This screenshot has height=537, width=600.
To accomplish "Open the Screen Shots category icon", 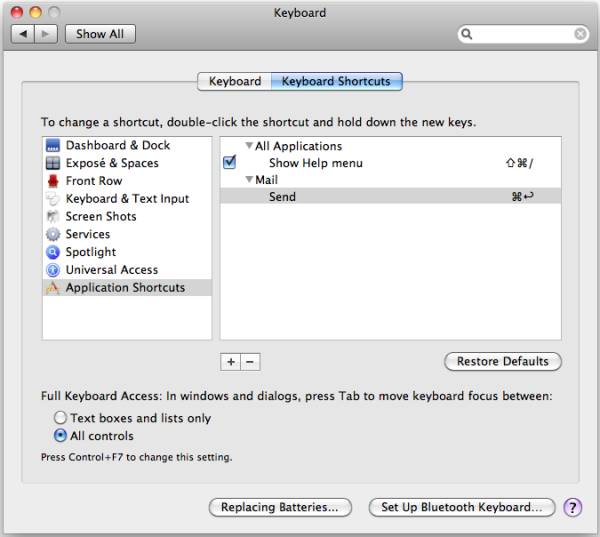I will coord(54,217).
